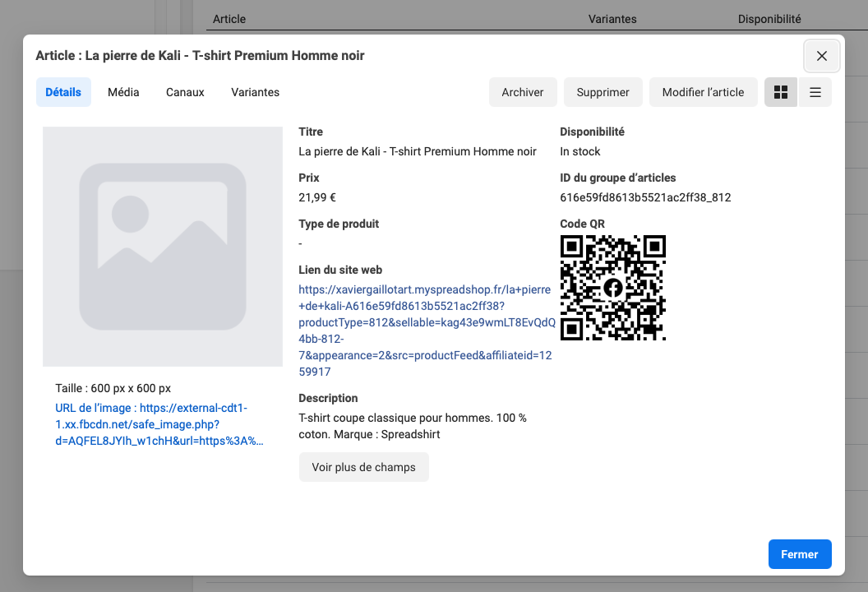
Task: Select the Variantes tab in dialog
Action: [255, 92]
